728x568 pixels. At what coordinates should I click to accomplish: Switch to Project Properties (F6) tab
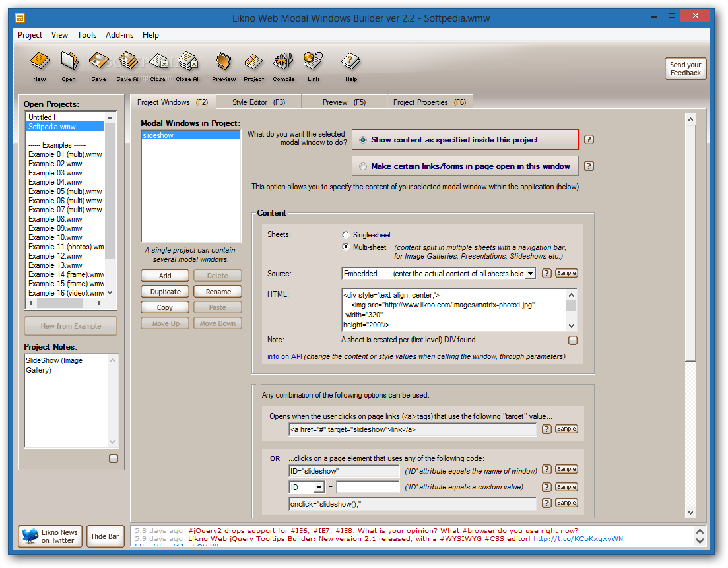pyautogui.click(x=430, y=102)
